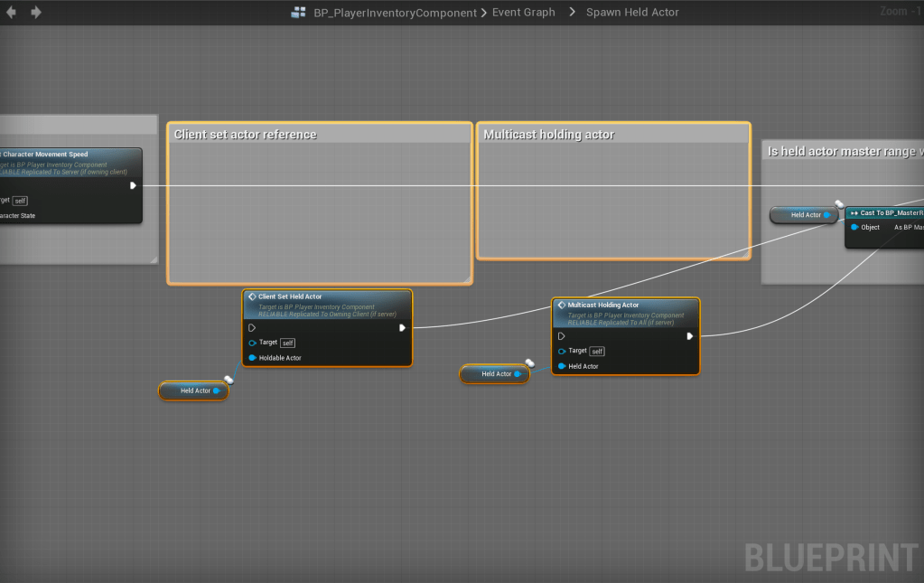Click exec output pin of Client Set Held Actor

coord(402,328)
